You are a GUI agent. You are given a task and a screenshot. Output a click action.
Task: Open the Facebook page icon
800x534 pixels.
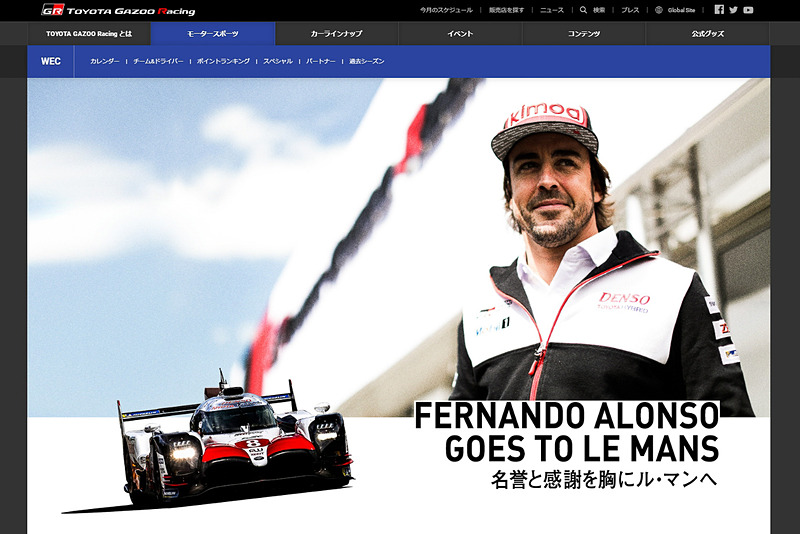(x=719, y=10)
